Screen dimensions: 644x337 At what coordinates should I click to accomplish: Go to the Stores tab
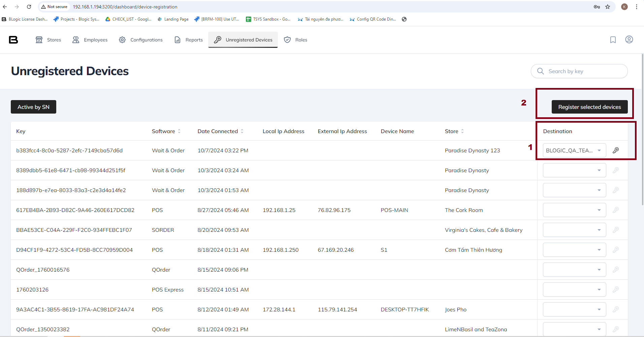49,40
